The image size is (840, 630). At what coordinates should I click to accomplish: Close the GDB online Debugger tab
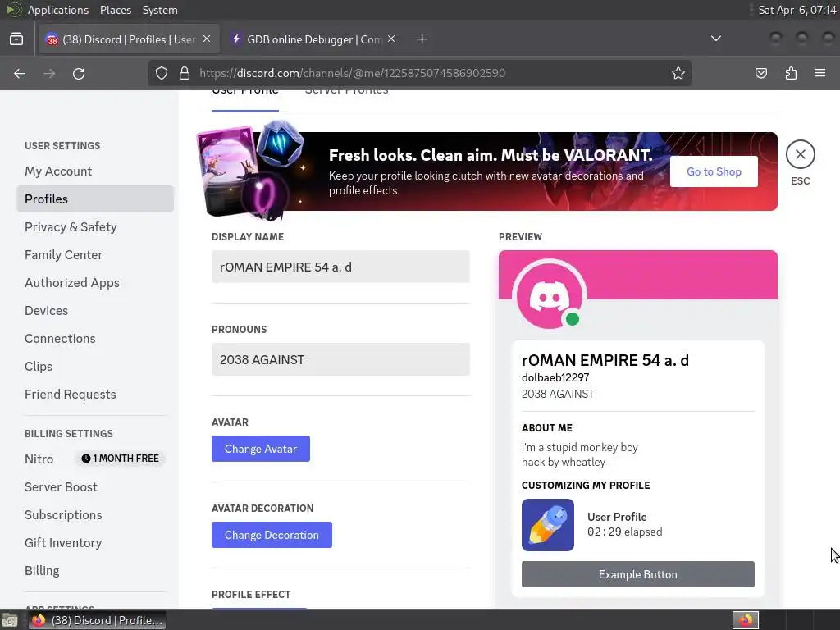point(391,39)
